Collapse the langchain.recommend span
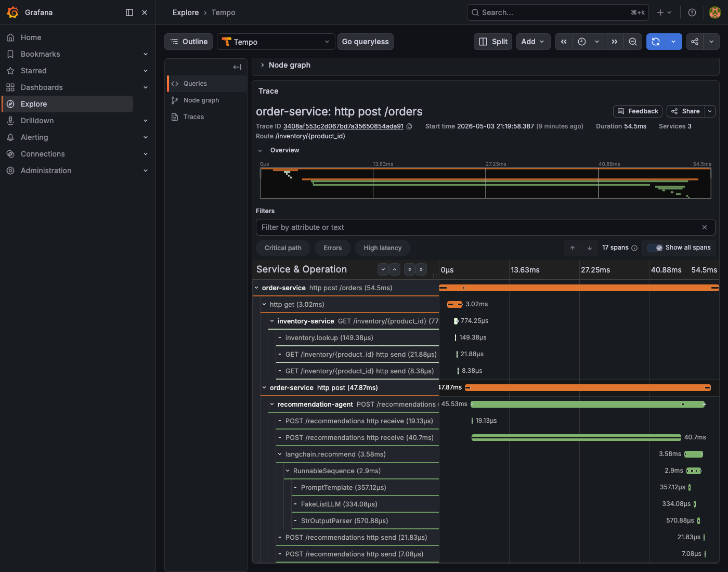This screenshot has width=728, height=572. point(280,454)
